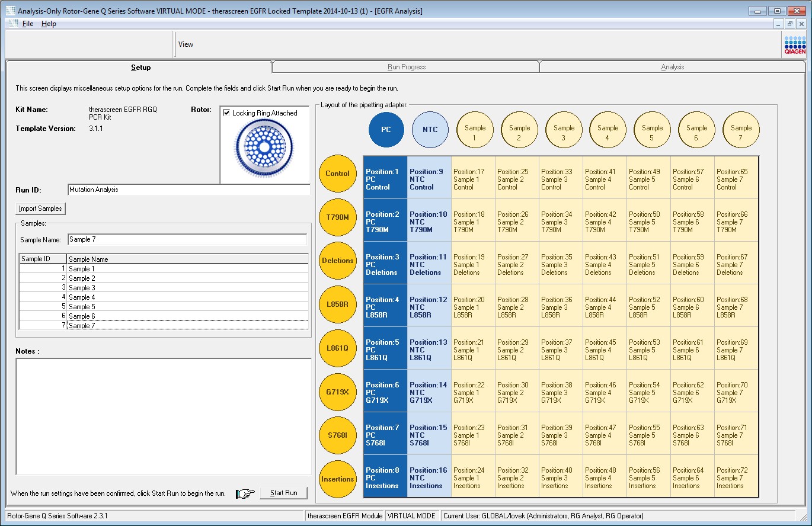Open the Help menu

pos(49,24)
